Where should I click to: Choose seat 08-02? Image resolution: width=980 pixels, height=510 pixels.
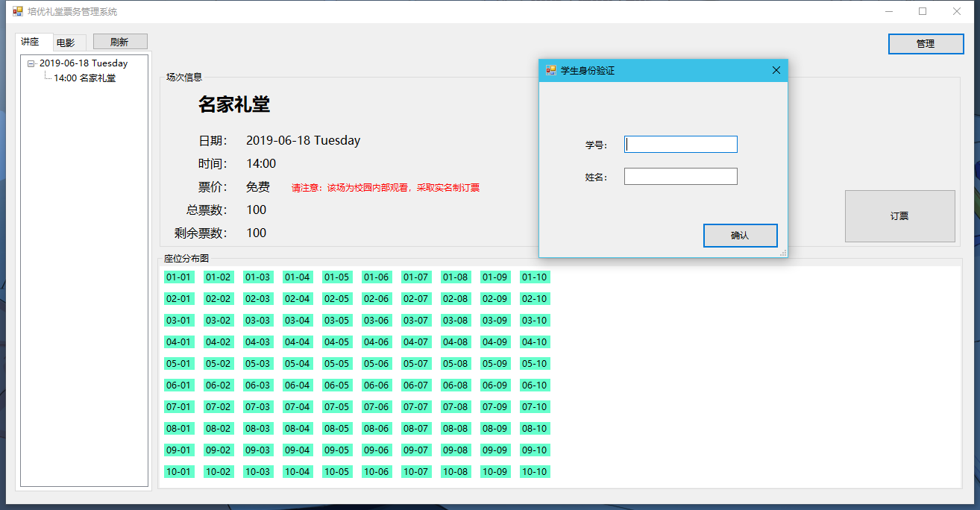tap(219, 429)
